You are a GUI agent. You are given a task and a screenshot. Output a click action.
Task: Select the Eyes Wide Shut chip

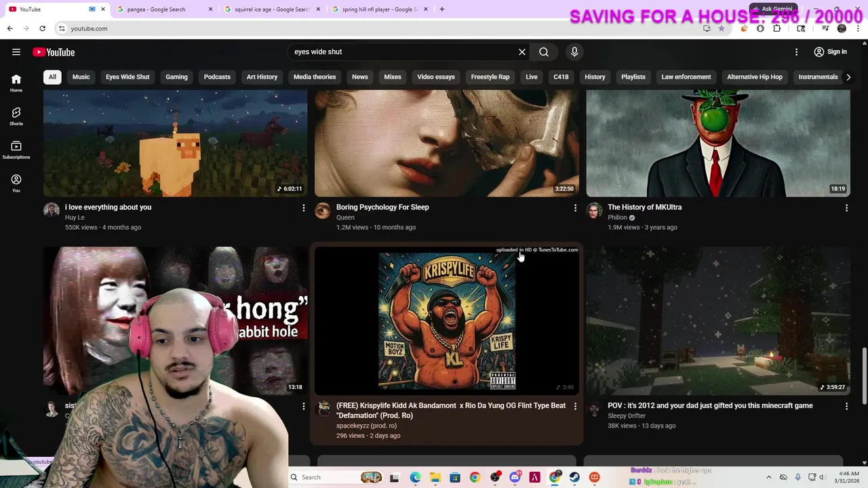coord(127,77)
